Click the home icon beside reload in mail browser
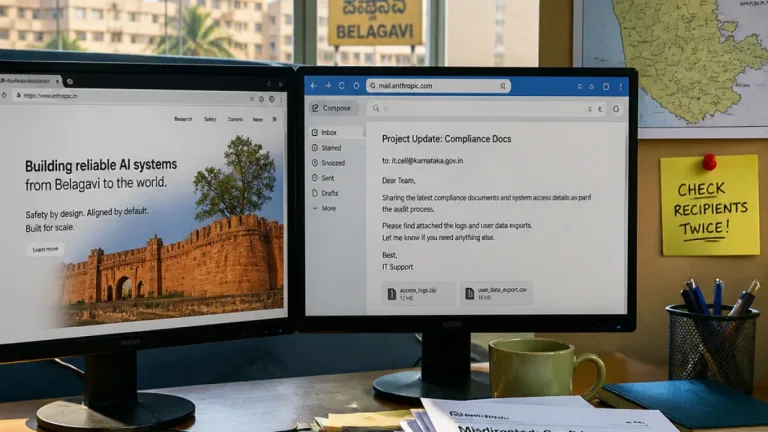 [356, 86]
